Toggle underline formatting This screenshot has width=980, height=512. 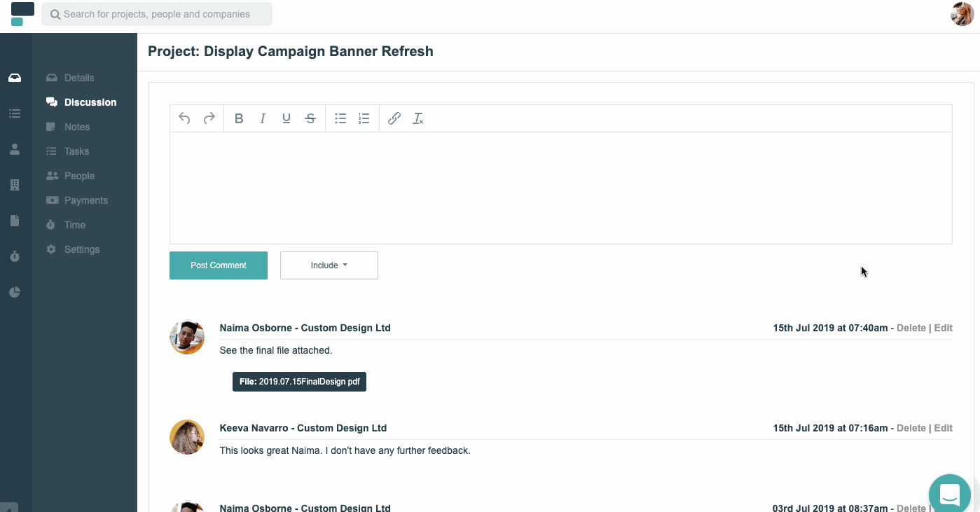(x=287, y=118)
